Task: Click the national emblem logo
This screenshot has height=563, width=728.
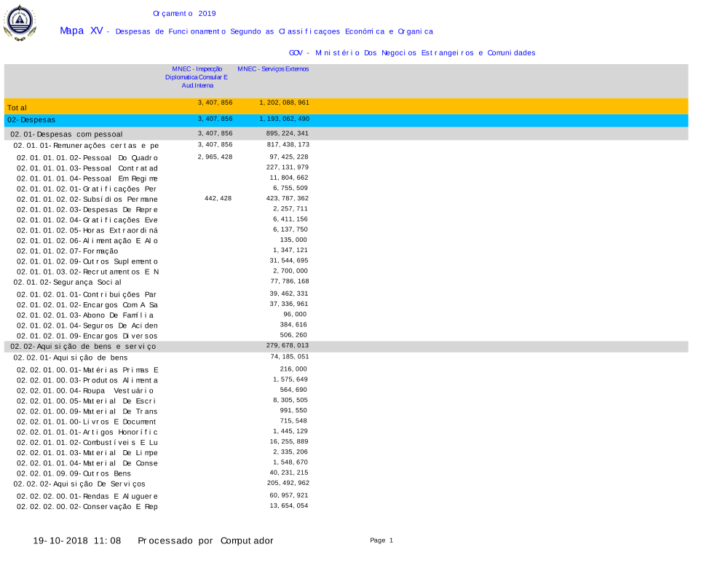Action: coord(19,23)
